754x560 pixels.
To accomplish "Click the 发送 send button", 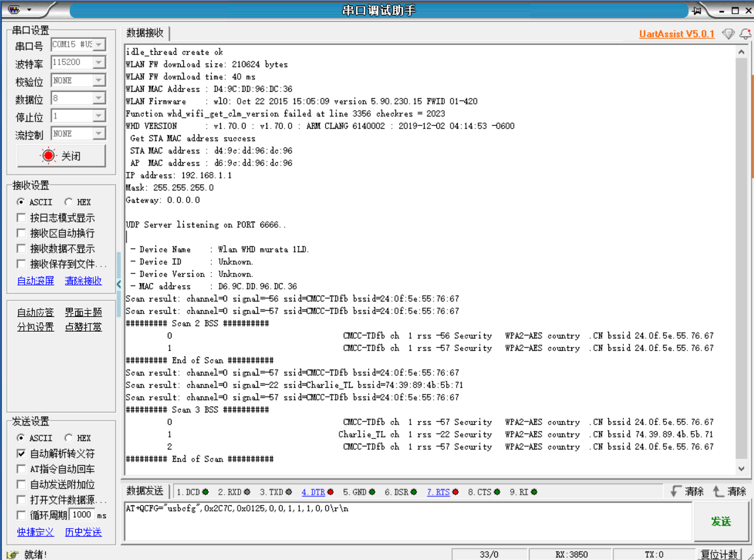I will (x=721, y=522).
